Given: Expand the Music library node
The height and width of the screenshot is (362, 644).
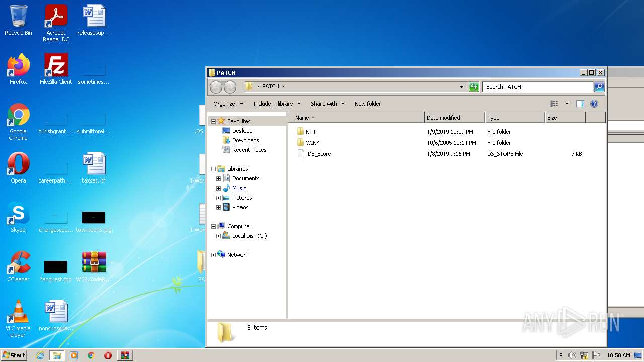Looking at the screenshot, I should point(219,189).
